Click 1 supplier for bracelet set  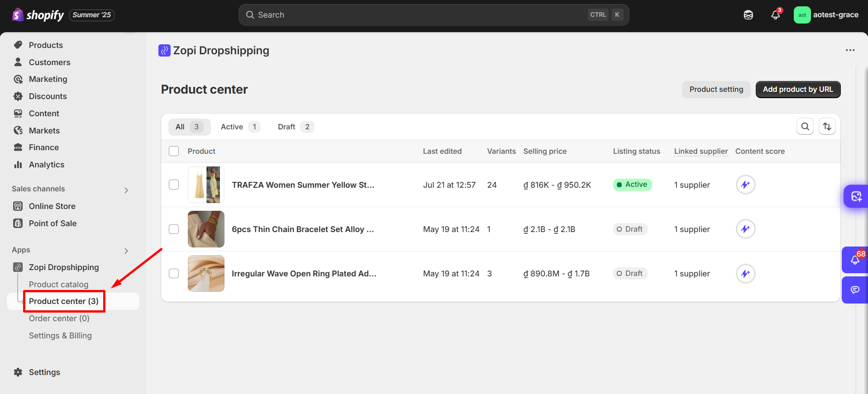[692, 229]
